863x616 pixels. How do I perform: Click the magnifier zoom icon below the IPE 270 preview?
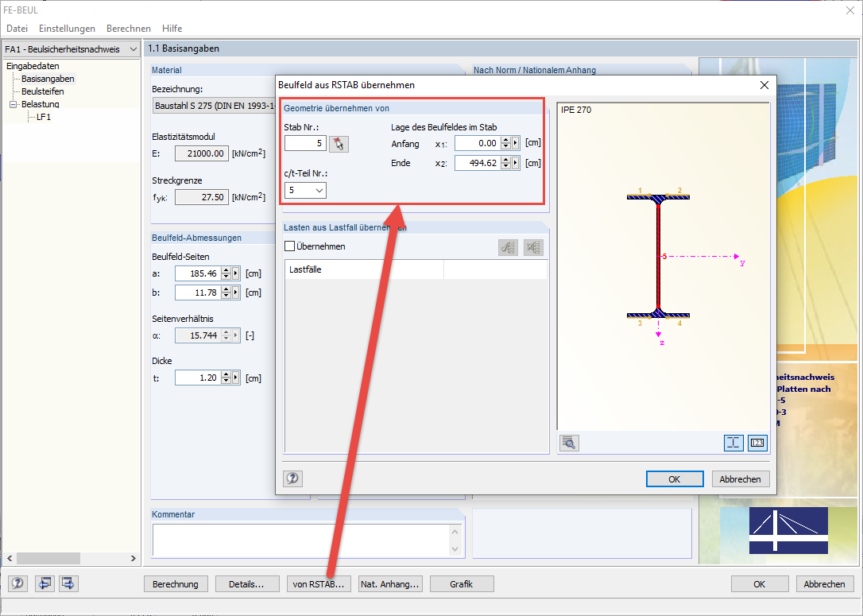point(569,443)
